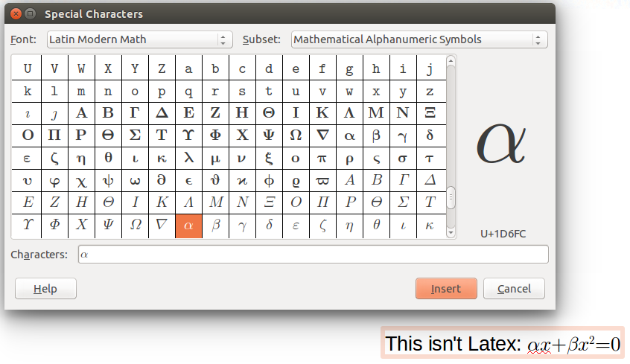Select the italic beta character cell

tap(215, 226)
